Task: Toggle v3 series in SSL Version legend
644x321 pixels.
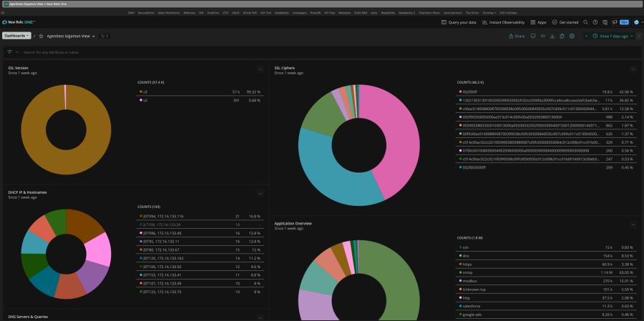Action: click(x=200, y=92)
